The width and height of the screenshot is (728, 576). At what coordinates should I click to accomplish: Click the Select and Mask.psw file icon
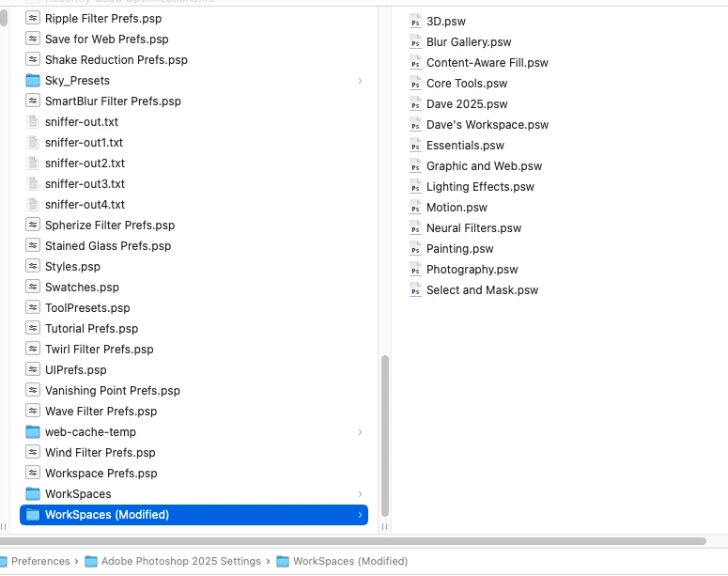click(415, 289)
